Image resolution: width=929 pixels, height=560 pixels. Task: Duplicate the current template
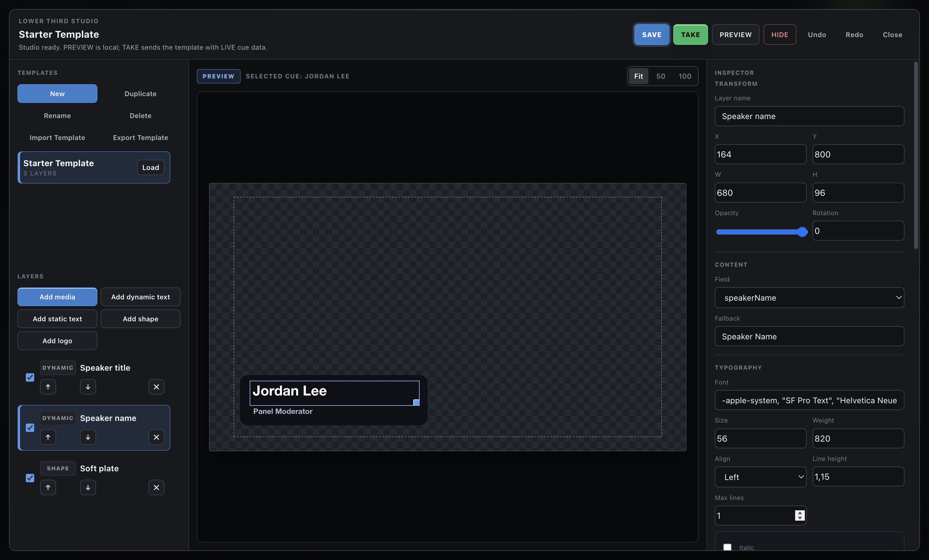click(x=141, y=94)
